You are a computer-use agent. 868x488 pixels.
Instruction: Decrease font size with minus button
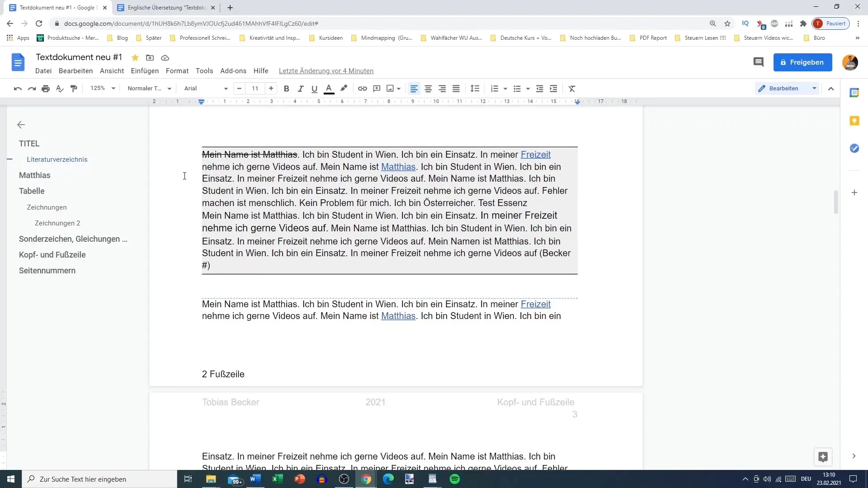click(239, 89)
